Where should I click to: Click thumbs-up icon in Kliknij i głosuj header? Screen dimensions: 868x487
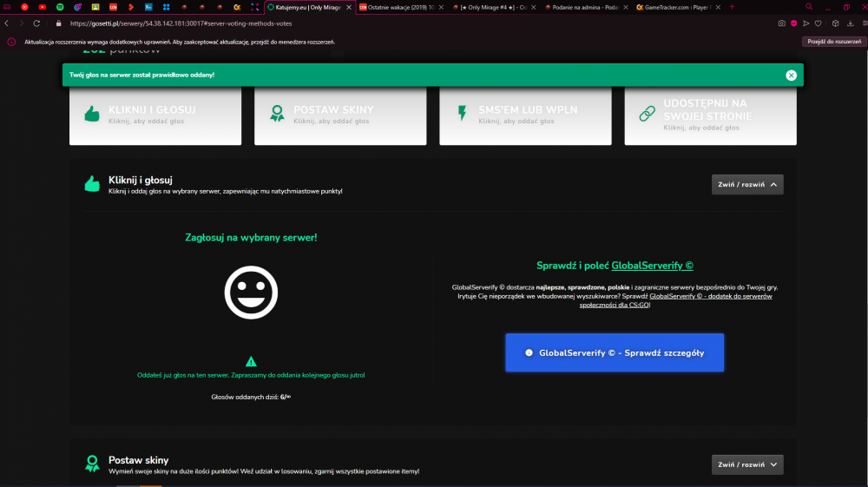coord(92,183)
